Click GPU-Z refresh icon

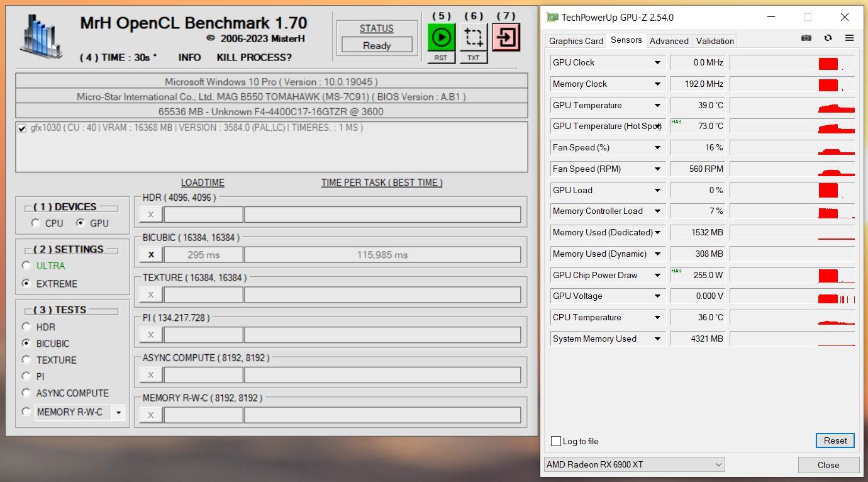[828, 38]
